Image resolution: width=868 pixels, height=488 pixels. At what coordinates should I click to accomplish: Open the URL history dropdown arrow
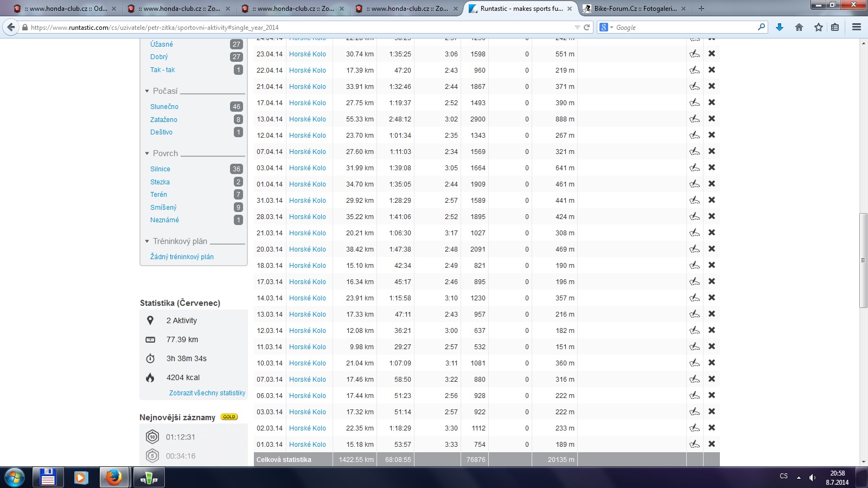[577, 27]
